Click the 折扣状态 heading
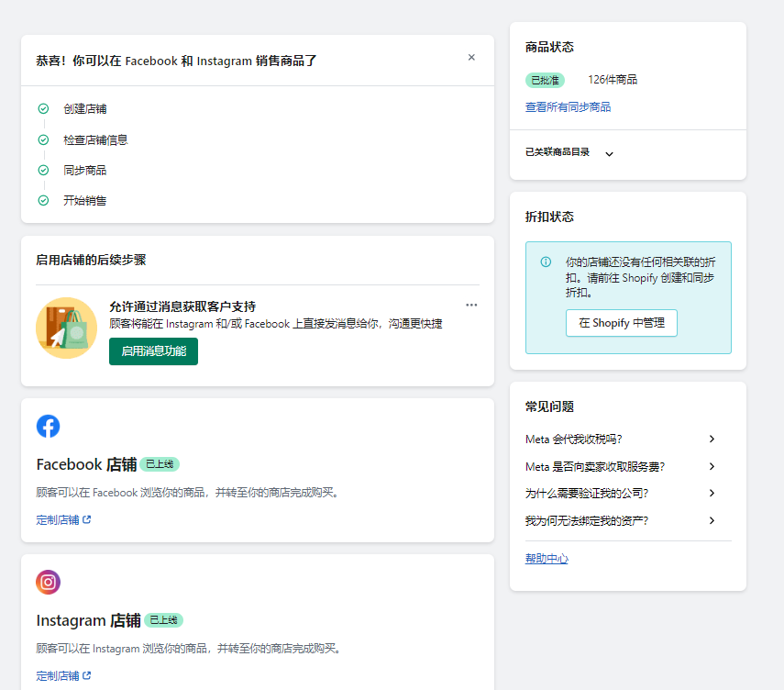Screen dimensions: 784x690 (549, 217)
